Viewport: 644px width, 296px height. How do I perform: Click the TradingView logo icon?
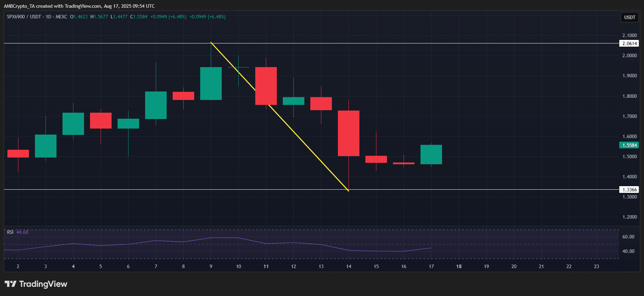click(x=11, y=284)
